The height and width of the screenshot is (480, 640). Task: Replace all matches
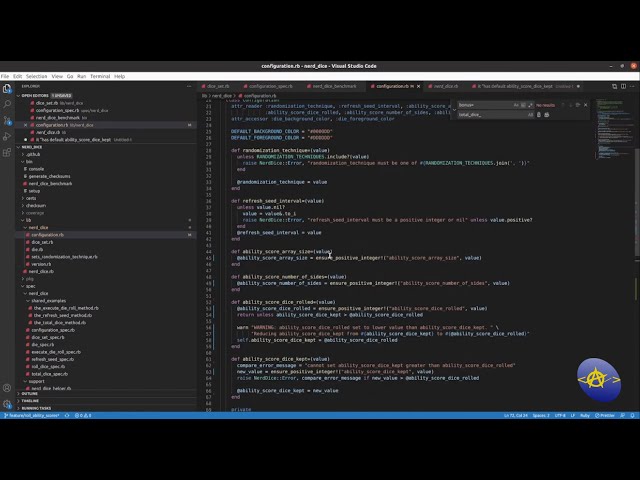547,115
